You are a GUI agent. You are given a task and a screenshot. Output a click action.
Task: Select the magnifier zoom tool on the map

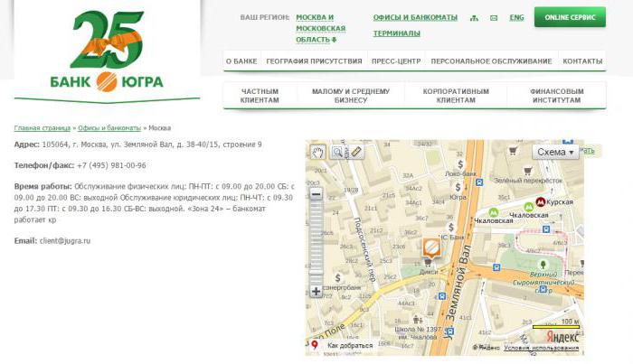[337, 153]
